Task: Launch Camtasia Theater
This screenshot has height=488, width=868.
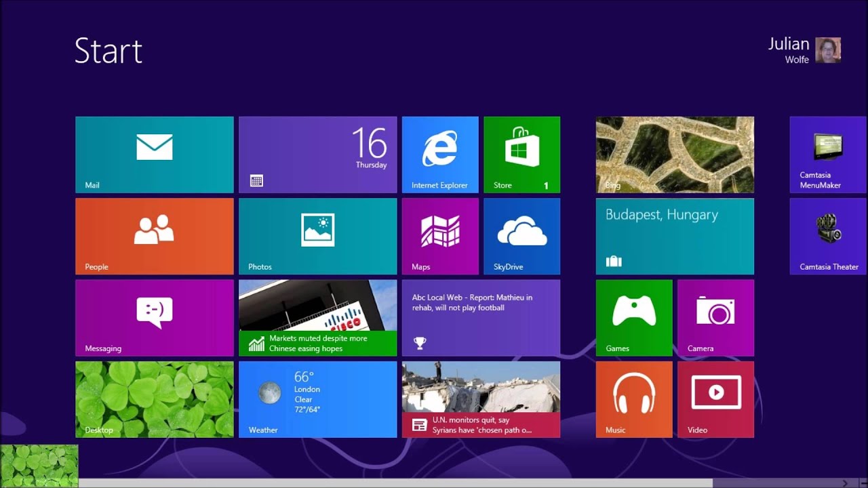Action: click(x=829, y=237)
